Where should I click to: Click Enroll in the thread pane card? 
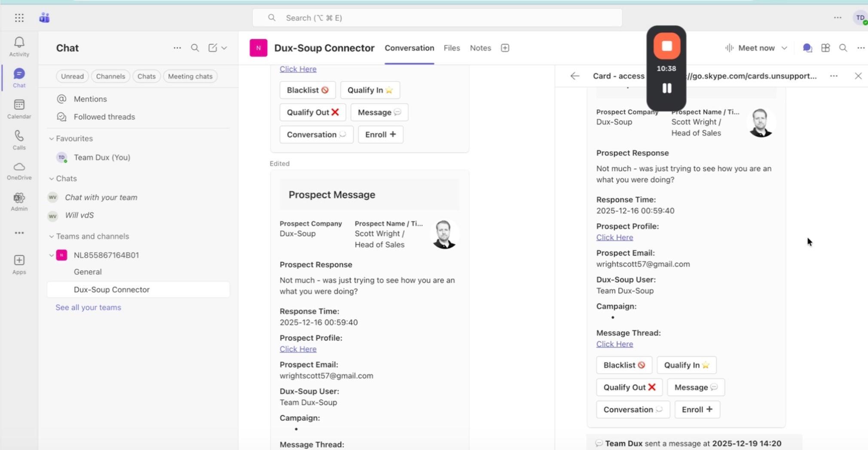click(697, 410)
